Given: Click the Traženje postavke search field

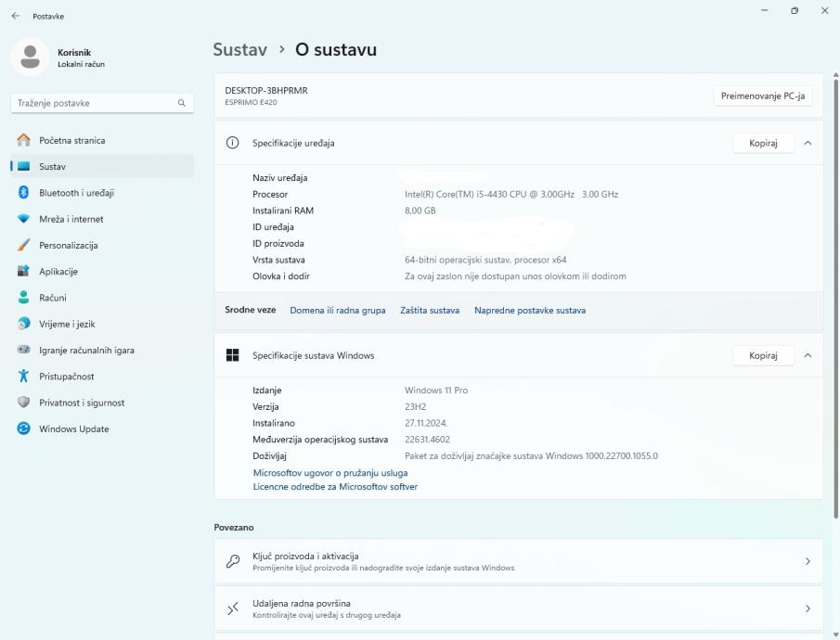Looking at the screenshot, I should (93, 104).
